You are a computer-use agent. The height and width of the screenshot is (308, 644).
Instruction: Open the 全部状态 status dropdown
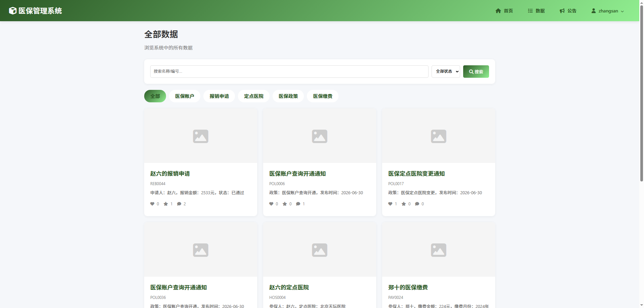coord(446,71)
